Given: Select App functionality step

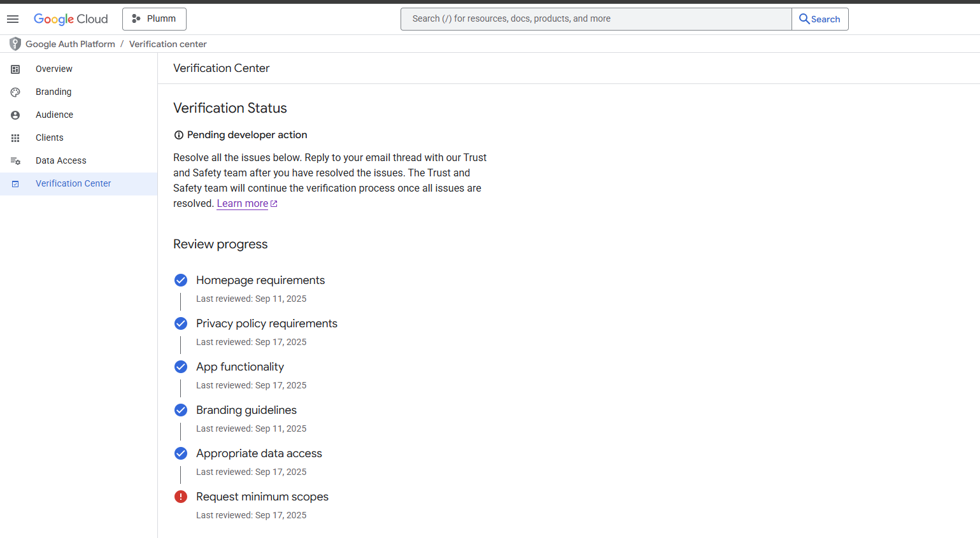Looking at the screenshot, I should point(240,367).
